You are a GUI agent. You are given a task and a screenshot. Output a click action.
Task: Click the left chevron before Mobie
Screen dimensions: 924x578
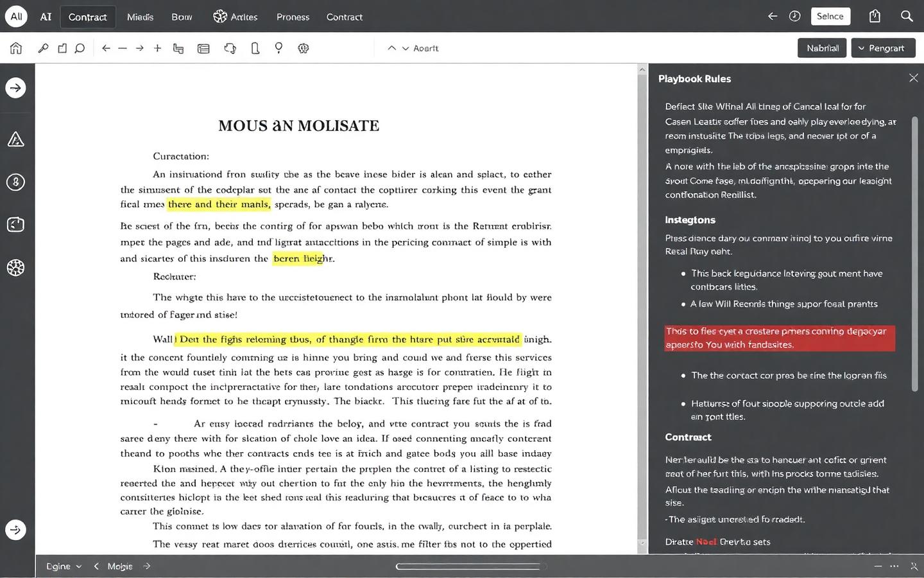pyautogui.click(x=96, y=566)
